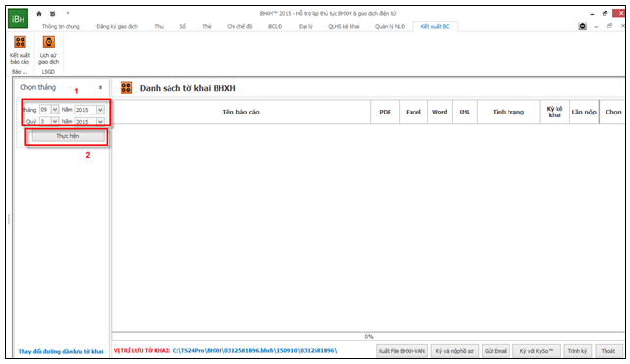Click the Tình trạng column header
630x364 pixels.
pos(509,112)
